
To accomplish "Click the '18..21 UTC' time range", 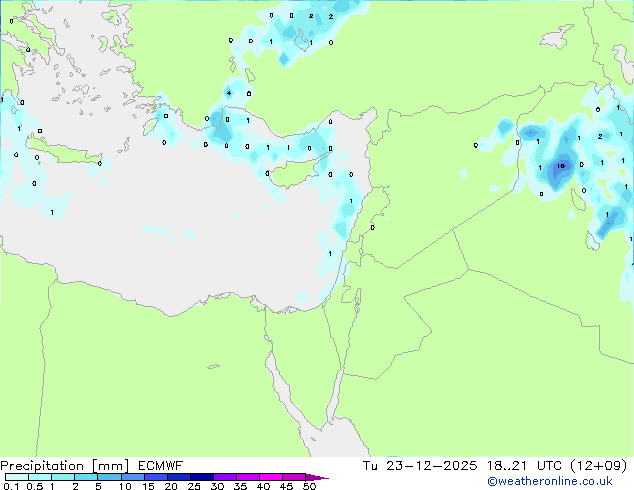I will (x=524, y=466).
